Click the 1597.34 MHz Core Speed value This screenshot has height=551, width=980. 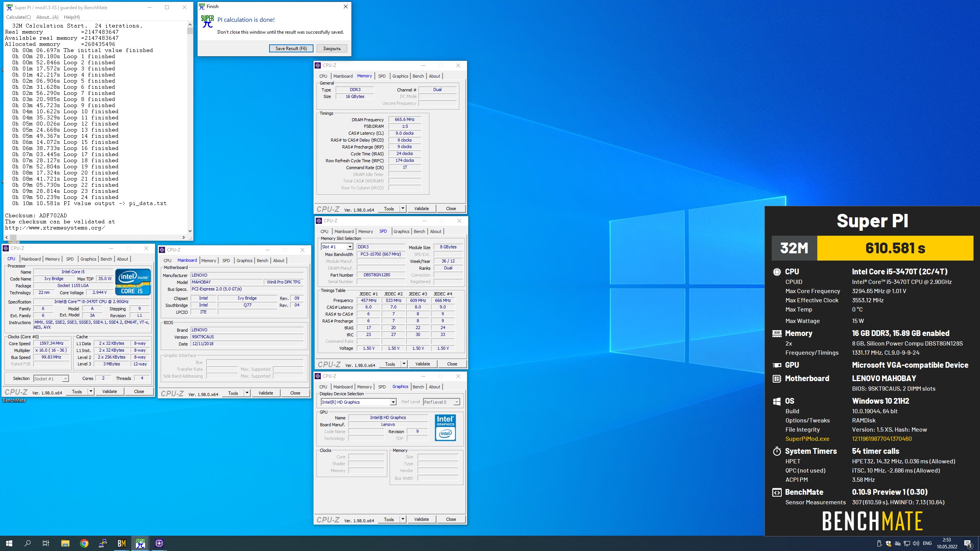[51, 344]
